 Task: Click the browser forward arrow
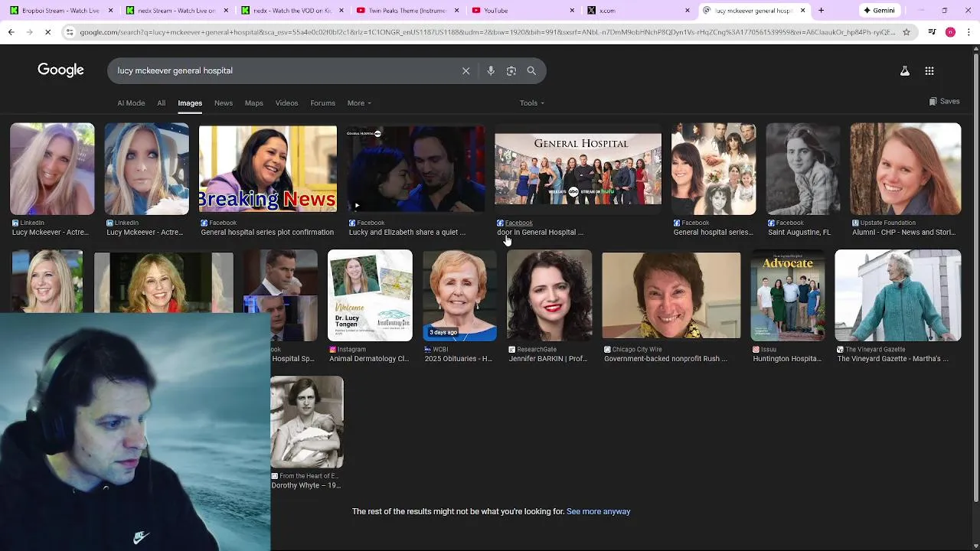(29, 32)
